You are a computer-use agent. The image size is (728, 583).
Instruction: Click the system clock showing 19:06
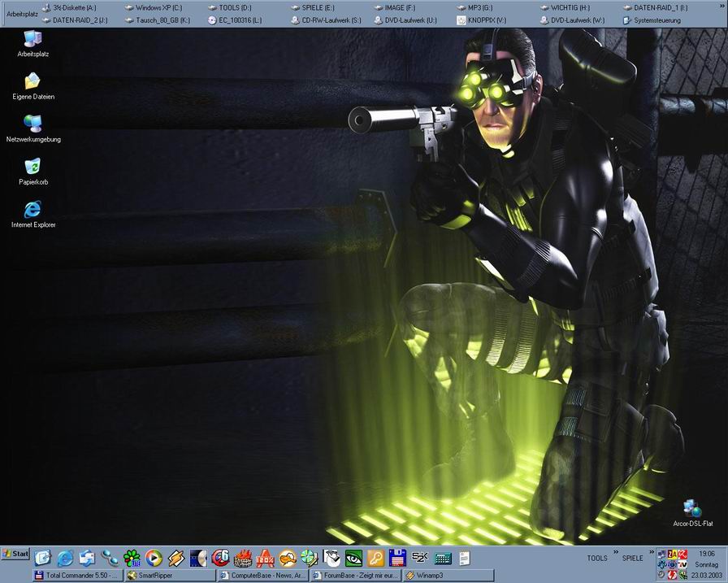[707, 553]
